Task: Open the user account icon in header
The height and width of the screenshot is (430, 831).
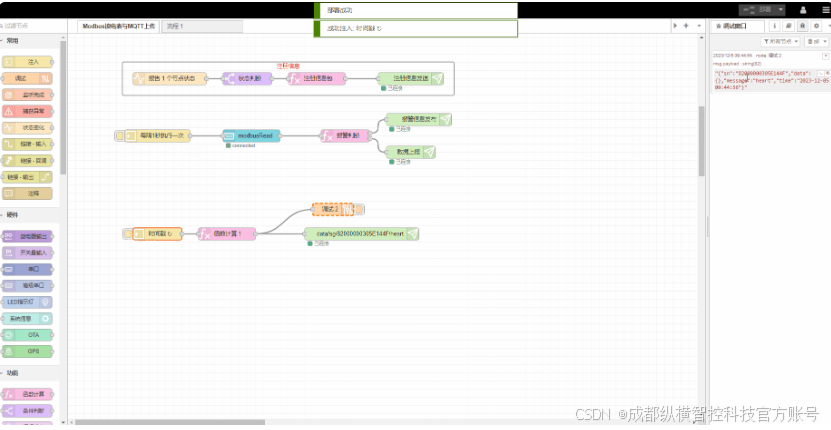Action: [803, 10]
